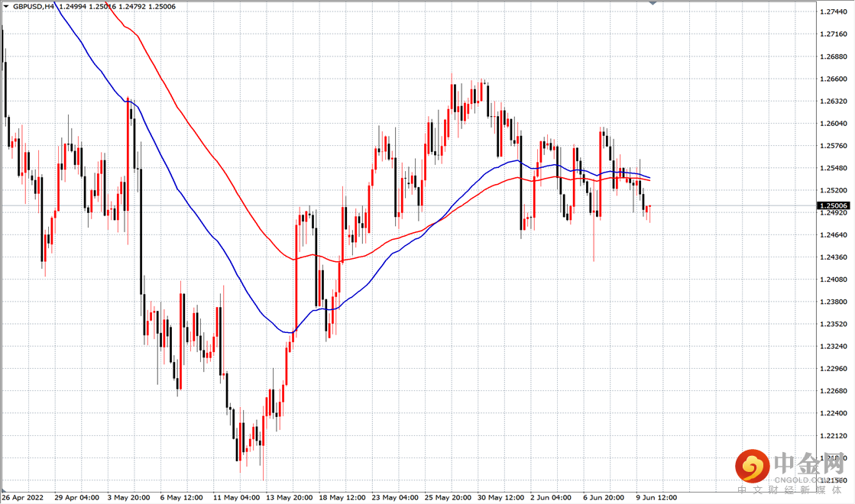Select the 25 May 20:00 date label
855x504 pixels.
click(x=448, y=497)
